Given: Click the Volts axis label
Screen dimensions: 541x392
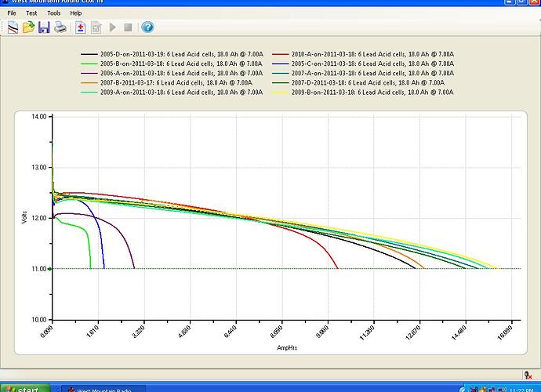Looking at the screenshot, I should click(24, 218).
